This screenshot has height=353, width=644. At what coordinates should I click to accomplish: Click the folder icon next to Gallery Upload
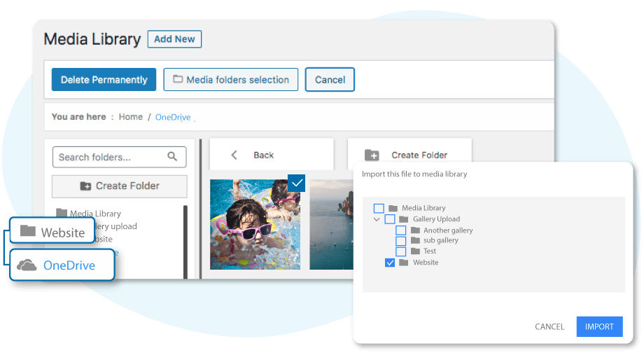404,219
